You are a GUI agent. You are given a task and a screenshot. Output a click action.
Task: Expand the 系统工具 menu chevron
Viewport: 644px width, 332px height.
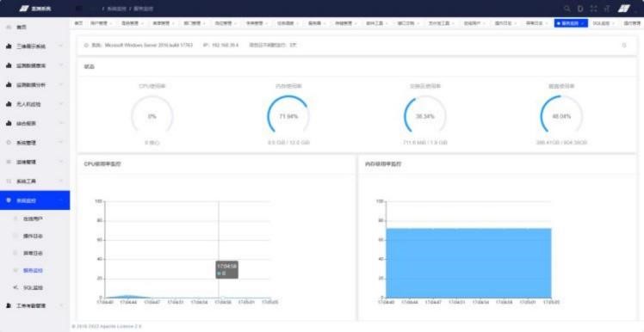[61, 181]
